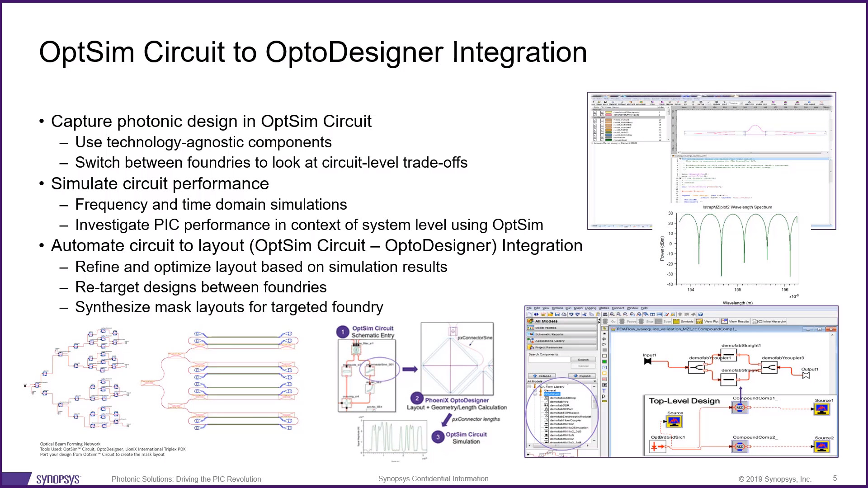
Task: Click the demofabYcoupler1 component block
Action: click(x=696, y=367)
